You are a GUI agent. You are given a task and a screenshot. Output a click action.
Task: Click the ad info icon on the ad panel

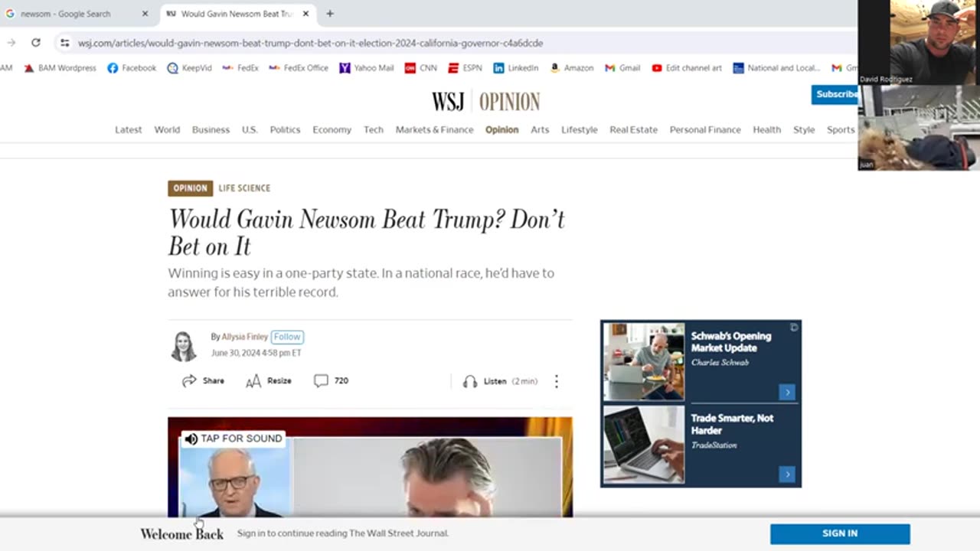[x=794, y=328]
